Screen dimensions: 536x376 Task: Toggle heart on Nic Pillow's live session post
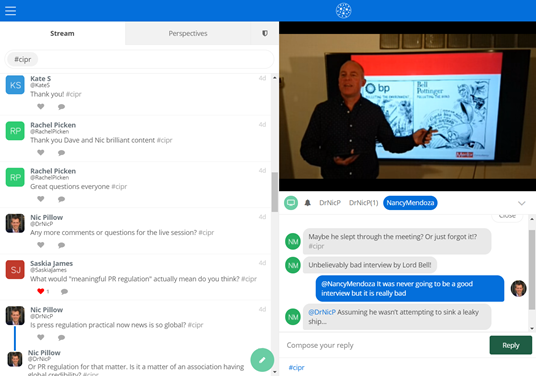click(x=41, y=245)
